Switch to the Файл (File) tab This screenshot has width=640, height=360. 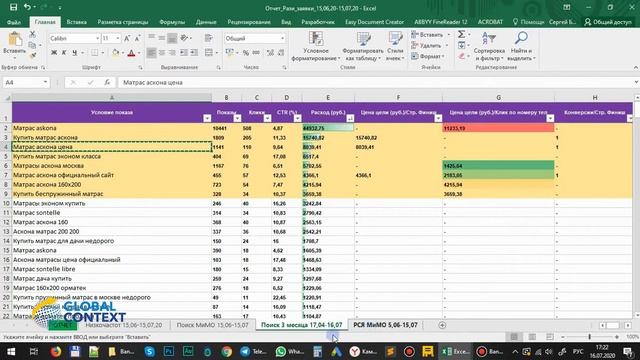[x=14, y=22]
